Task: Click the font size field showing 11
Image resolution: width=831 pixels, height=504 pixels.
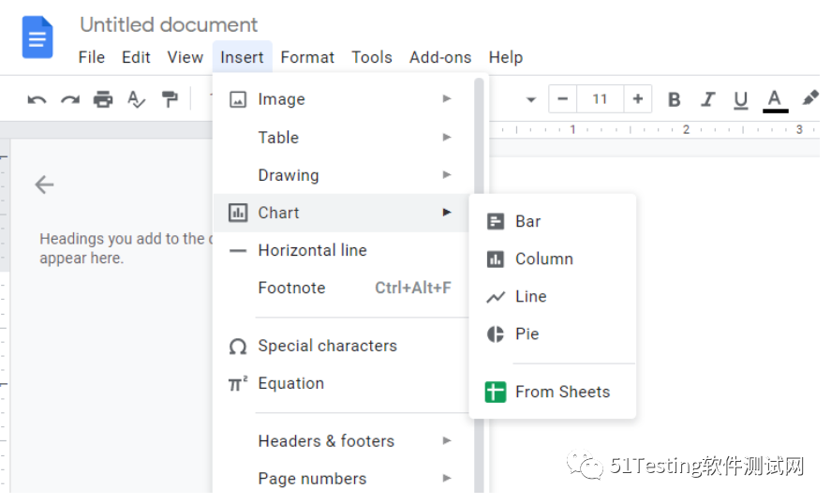Action: click(x=600, y=99)
